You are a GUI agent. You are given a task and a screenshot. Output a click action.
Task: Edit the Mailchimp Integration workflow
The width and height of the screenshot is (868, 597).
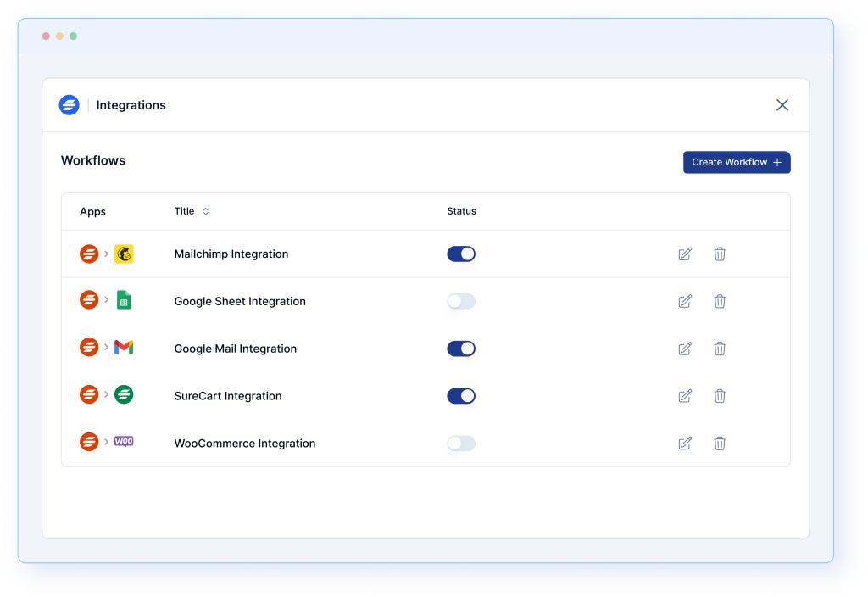point(685,254)
